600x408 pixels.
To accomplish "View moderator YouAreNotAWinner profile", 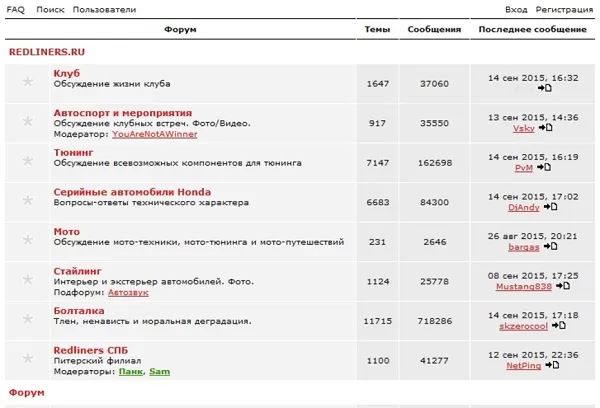I will pyautogui.click(x=154, y=134).
